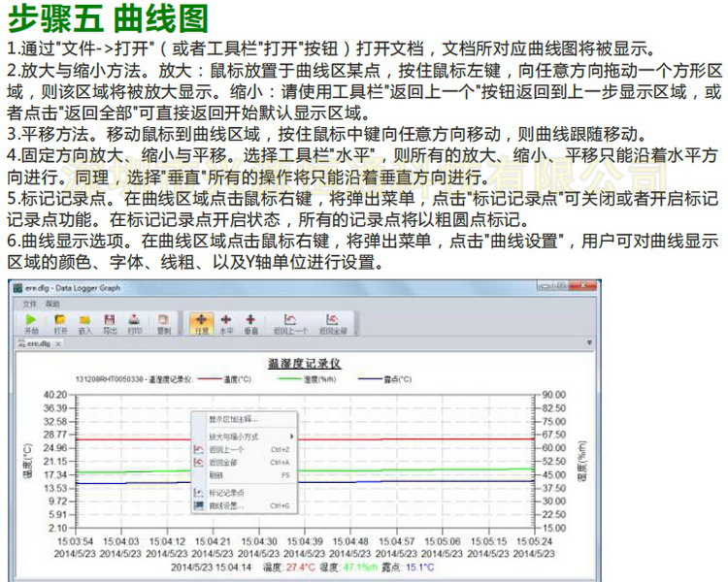Close the ere.dlg tab with its X
This screenshot has height=582, width=728.
(x=58, y=344)
